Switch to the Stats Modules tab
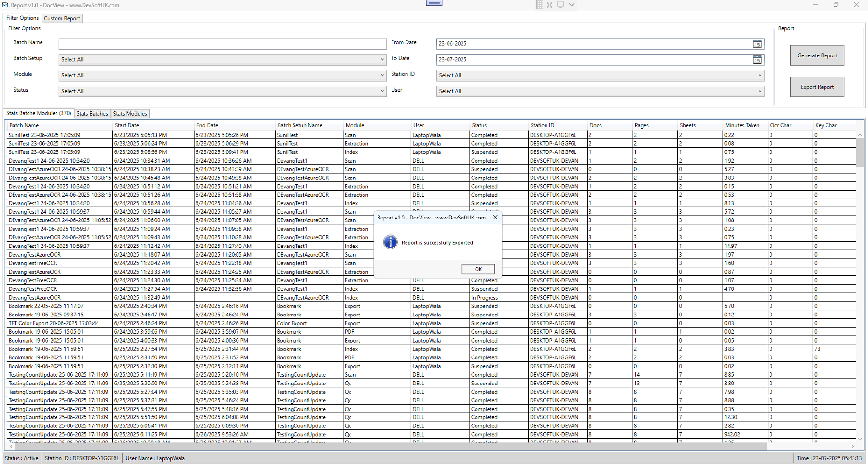This screenshot has height=466, width=868. coord(130,113)
